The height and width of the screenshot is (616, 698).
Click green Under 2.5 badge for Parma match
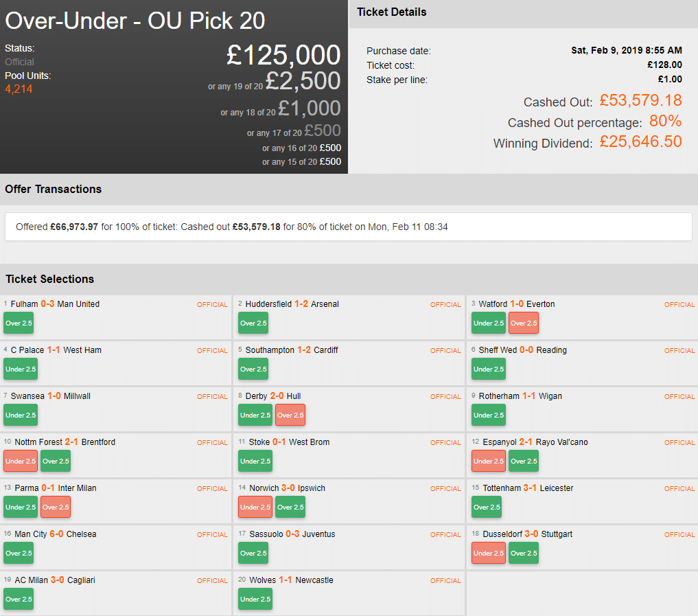[x=21, y=507]
